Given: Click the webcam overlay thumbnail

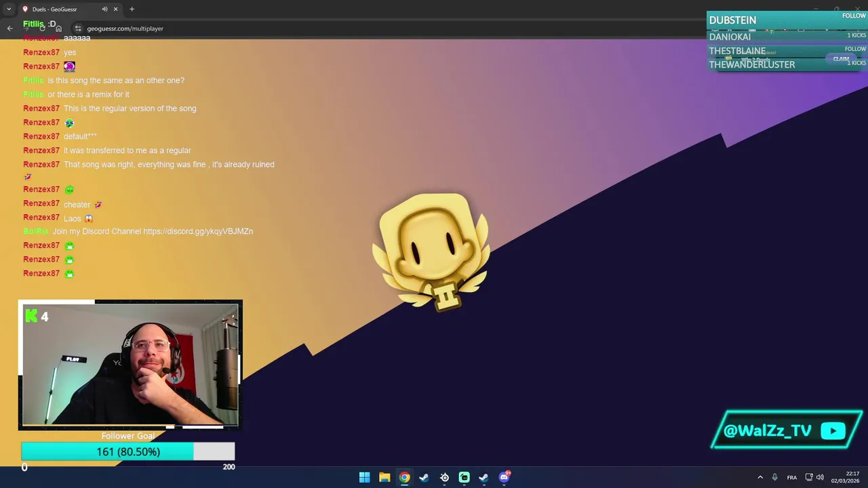Looking at the screenshot, I should tap(130, 365).
